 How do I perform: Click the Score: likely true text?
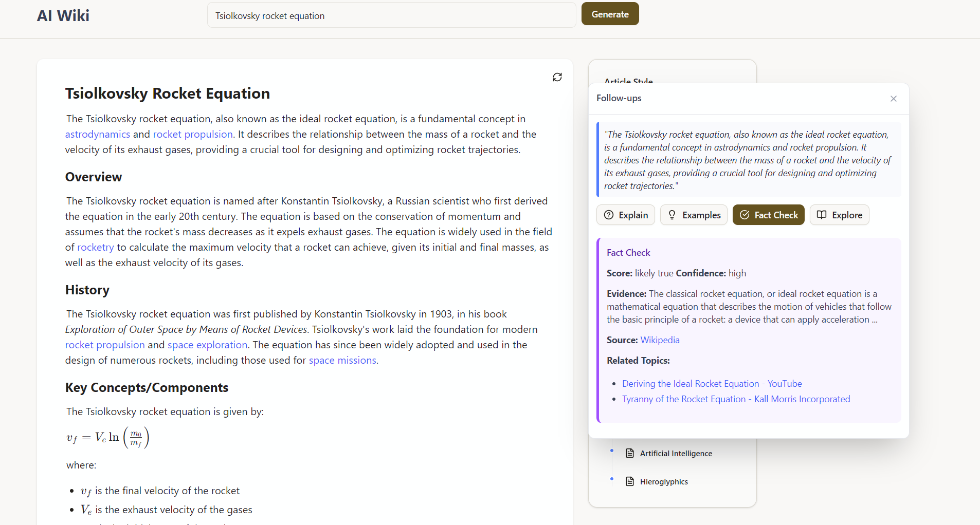coord(640,273)
